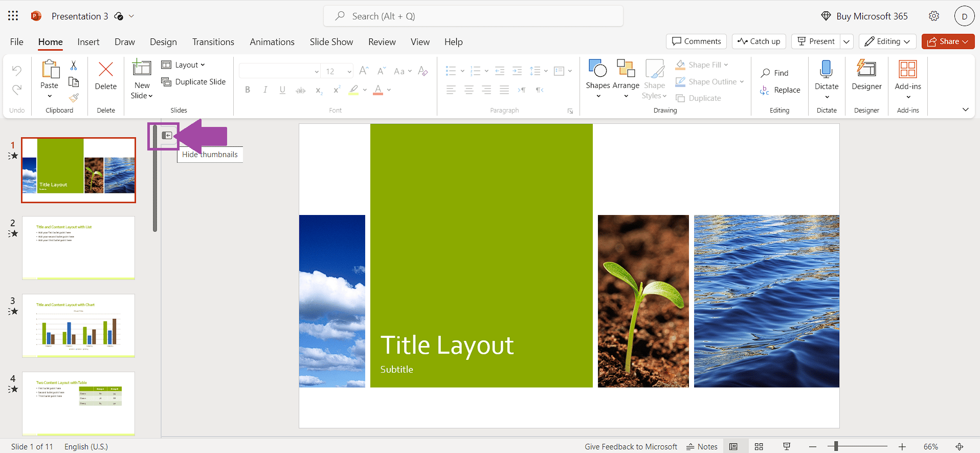Open settings gear icon
980x453 pixels.
934,16
